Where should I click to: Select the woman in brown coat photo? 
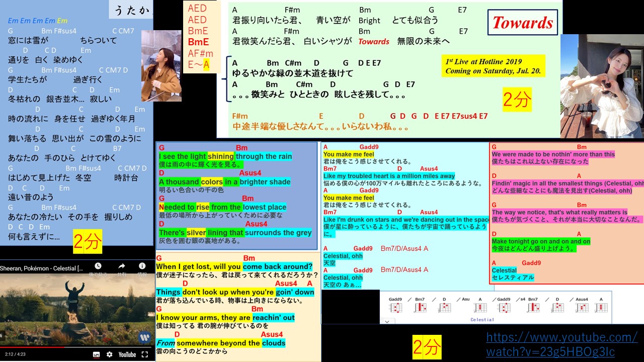[x=161, y=66]
